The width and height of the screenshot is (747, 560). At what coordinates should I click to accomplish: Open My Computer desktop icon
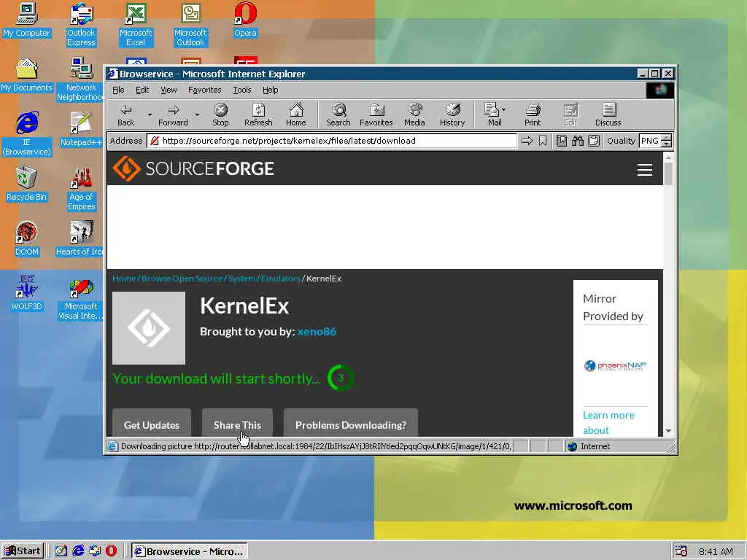[x=26, y=20]
